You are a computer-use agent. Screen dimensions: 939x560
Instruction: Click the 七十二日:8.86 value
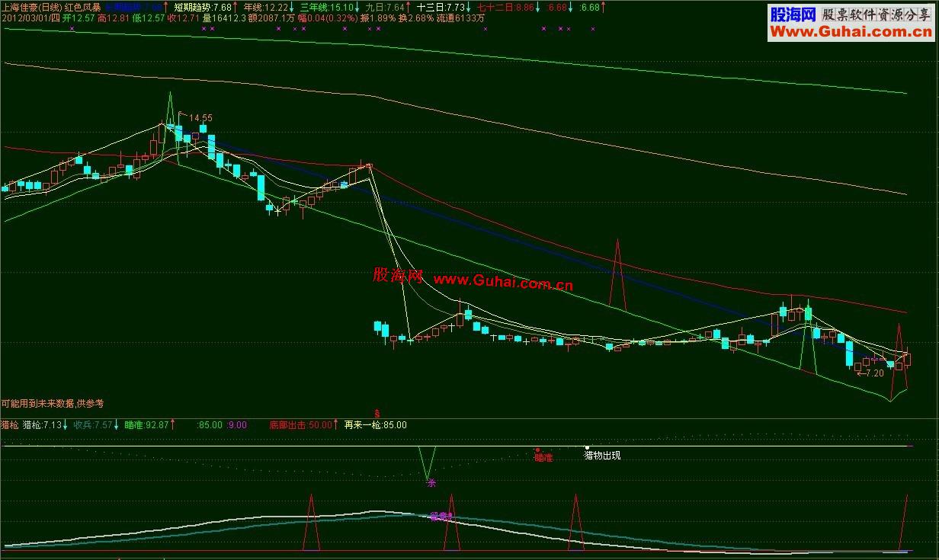click(x=505, y=7)
